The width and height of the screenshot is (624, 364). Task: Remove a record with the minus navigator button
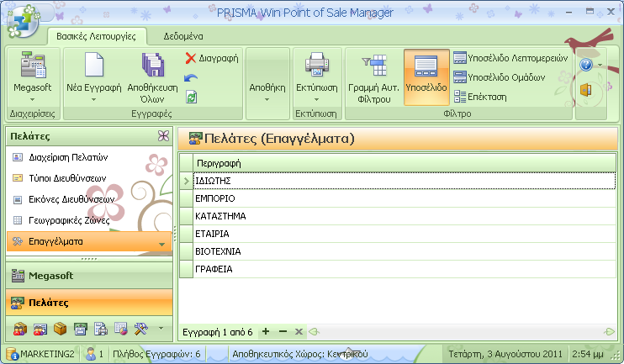(x=283, y=331)
